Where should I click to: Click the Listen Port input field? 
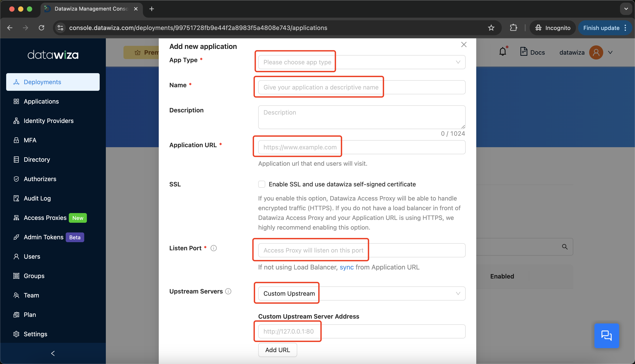pos(362,250)
